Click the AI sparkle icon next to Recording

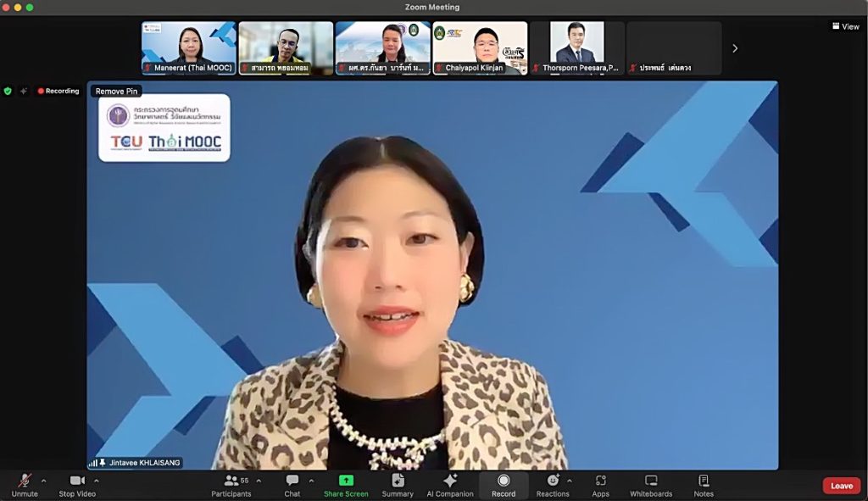pos(23,91)
